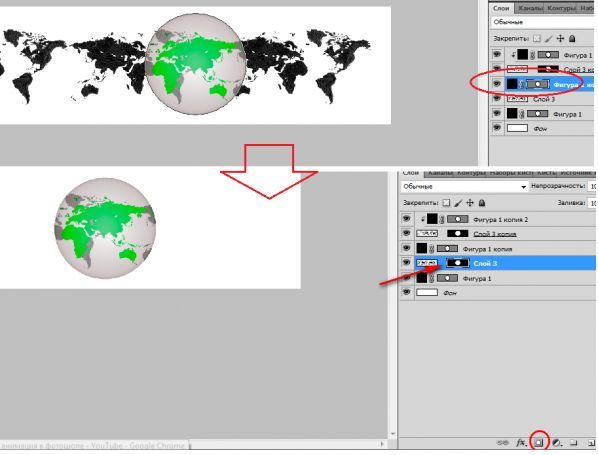Click chain link icon on Фигура 1 копия layer
Screen dimensions: 598x455
pyautogui.click(x=431, y=249)
